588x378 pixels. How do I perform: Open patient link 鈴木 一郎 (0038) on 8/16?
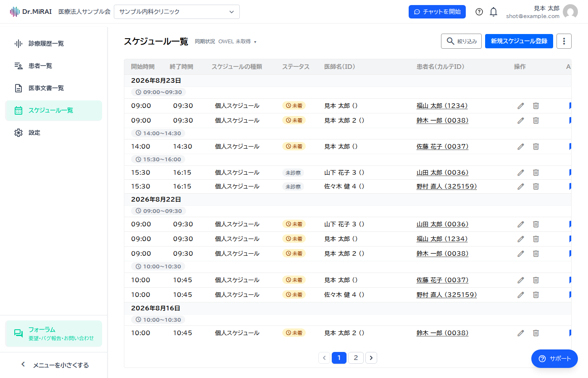pos(442,333)
